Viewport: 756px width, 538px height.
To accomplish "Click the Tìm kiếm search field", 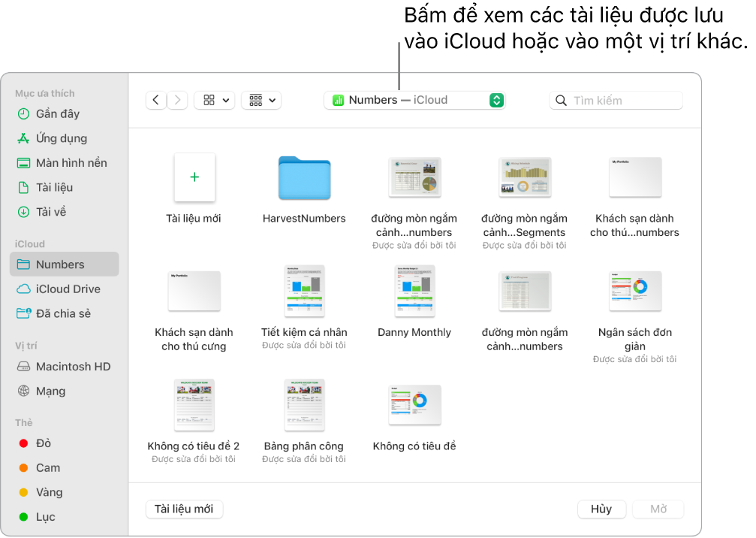I will pos(616,101).
